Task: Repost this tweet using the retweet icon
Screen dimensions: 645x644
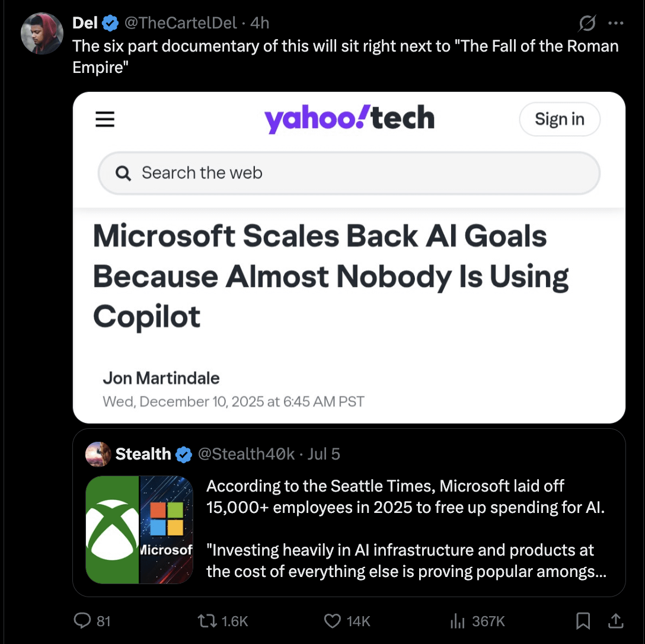Action: pyautogui.click(x=207, y=621)
